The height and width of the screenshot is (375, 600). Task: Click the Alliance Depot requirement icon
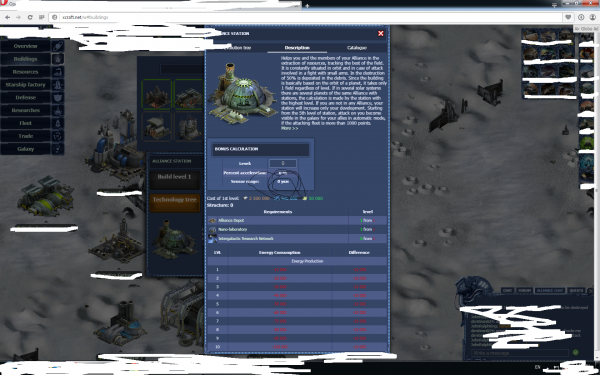coord(212,220)
